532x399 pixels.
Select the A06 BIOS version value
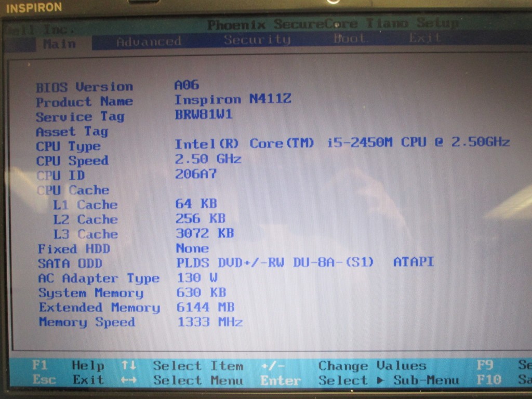click(x=187, y=85)
